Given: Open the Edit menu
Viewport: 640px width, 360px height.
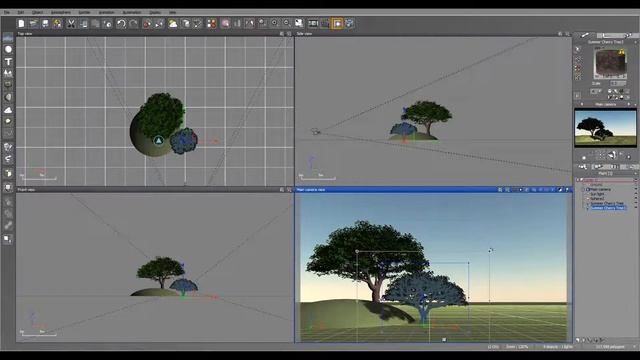Looking at the screenshot, I should (21, 13).
